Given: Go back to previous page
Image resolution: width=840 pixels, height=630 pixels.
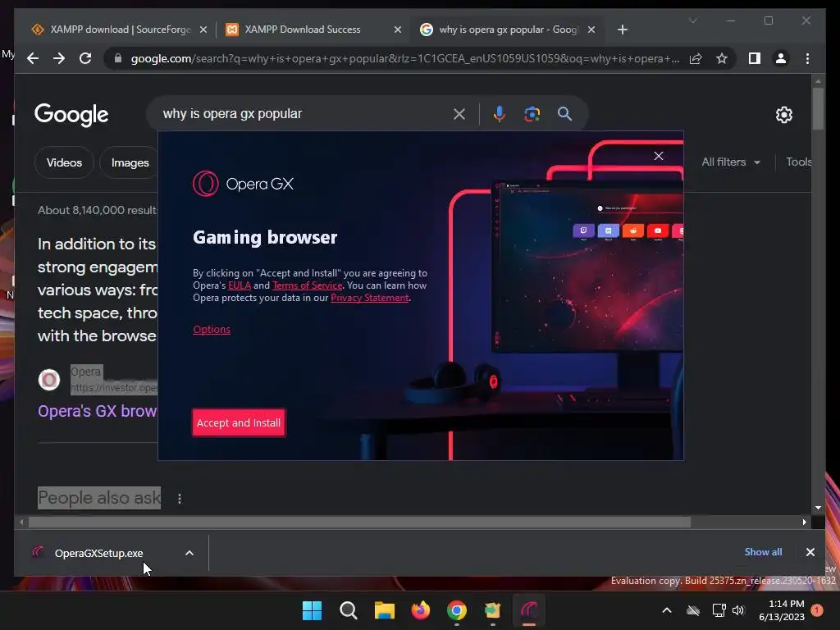Looking at the screenshot, I should [33, 58].
